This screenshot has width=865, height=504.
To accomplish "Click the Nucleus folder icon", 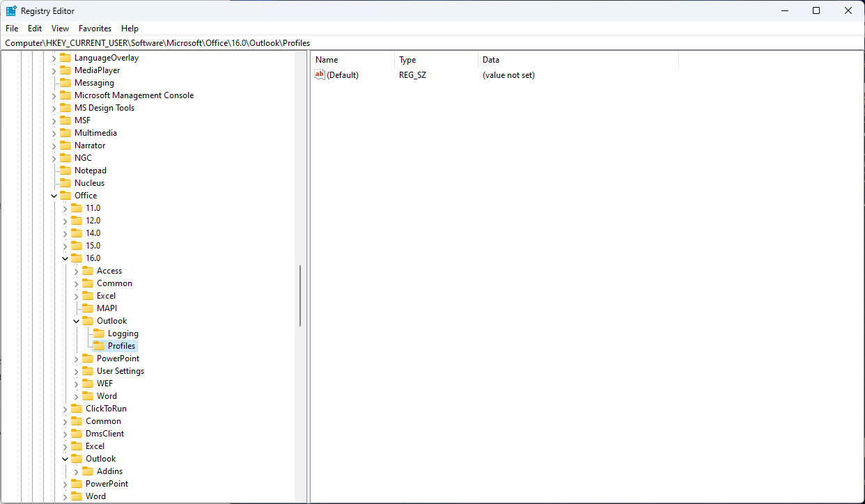I will tap(65, 183).
